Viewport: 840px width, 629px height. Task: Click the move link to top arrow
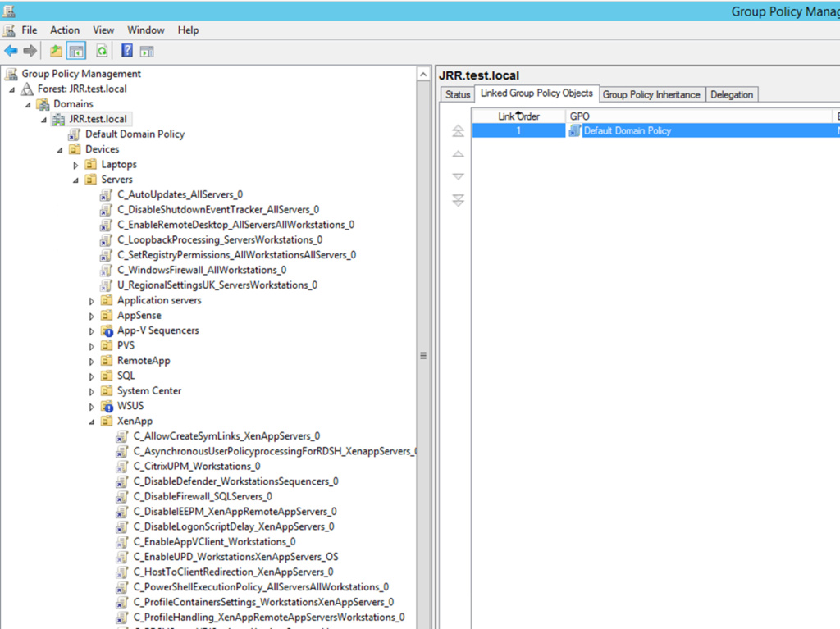pyautogui.click(x=459, y=131)
